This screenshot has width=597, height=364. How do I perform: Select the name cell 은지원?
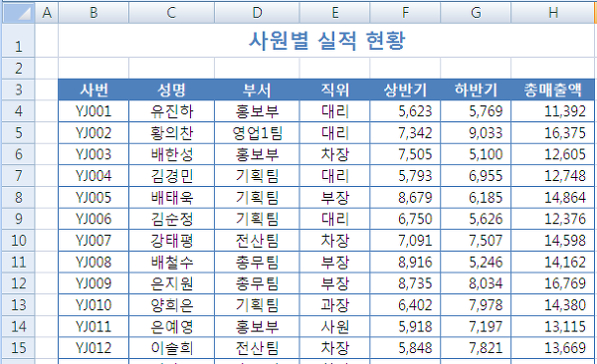pos(172,283)
